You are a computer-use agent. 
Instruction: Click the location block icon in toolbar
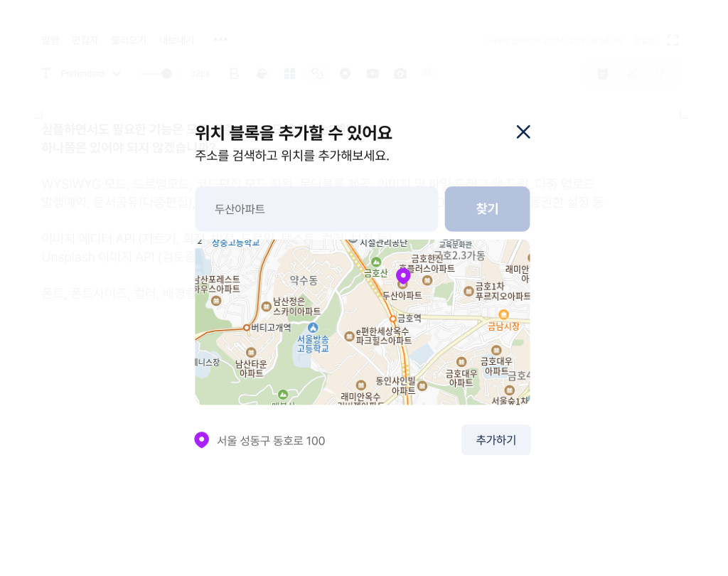[345, 73]
